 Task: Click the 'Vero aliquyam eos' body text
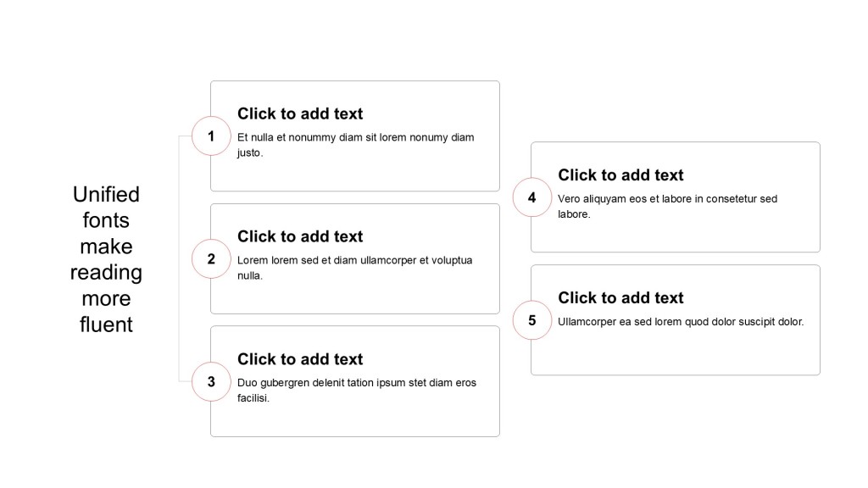click(x=668, y=207)
